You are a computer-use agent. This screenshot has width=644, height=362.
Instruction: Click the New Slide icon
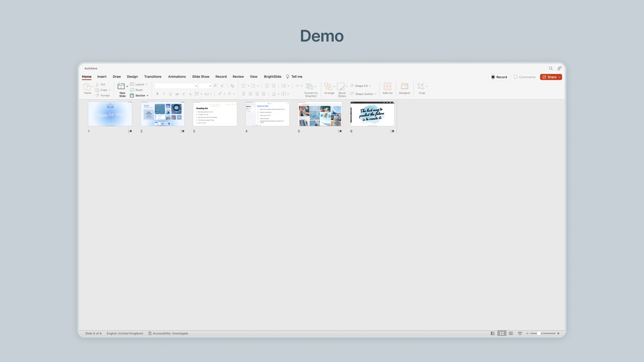coord(121,86)
